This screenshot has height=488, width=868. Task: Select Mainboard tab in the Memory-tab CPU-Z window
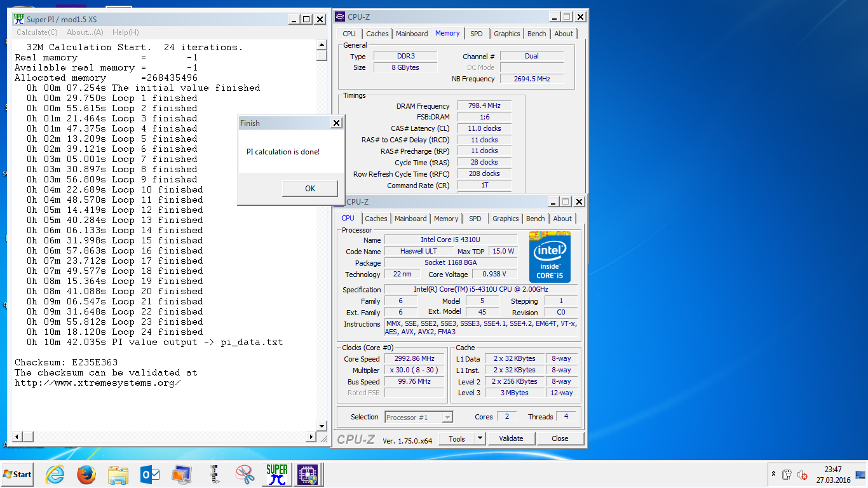[412, 34]
